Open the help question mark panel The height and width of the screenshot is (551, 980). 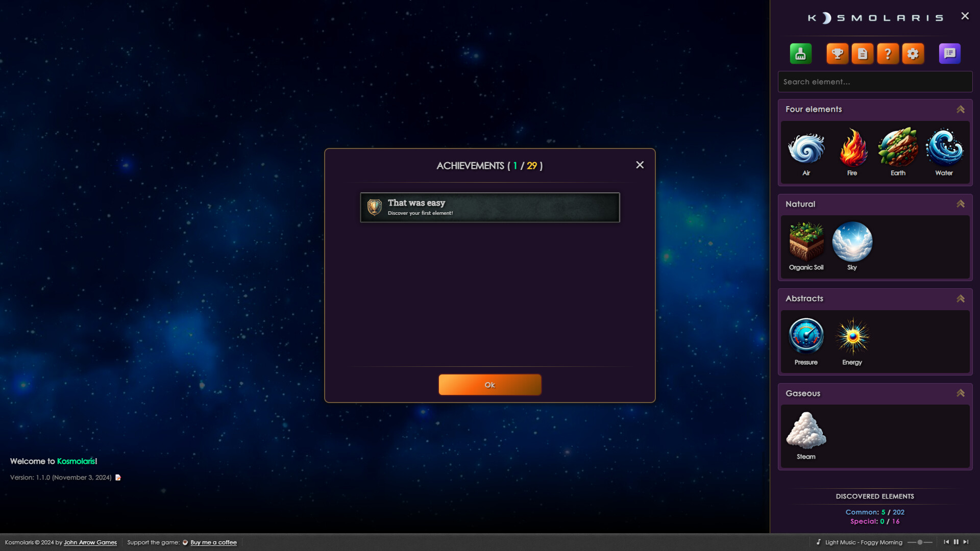888,53
